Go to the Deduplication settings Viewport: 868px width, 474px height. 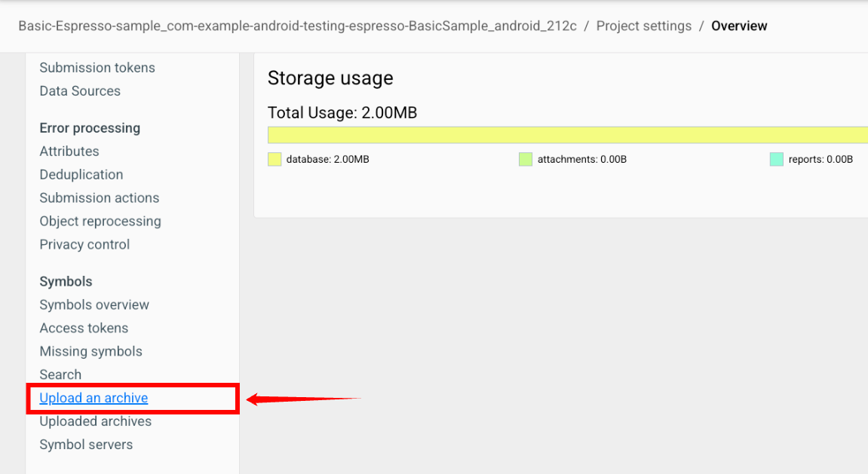coord(81,174)
